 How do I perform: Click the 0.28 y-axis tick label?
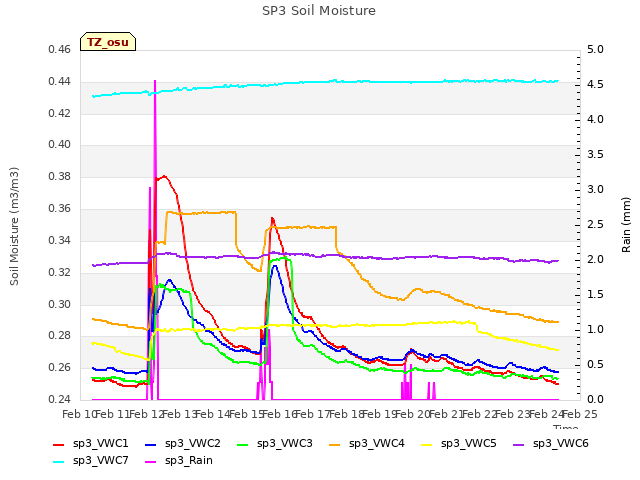click(60, 336)
